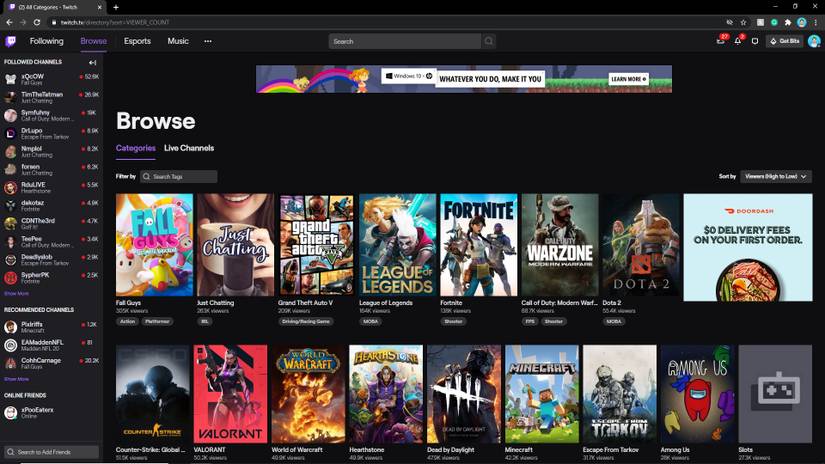Click the World of Warcraft title text

click(x=297, y=450)
